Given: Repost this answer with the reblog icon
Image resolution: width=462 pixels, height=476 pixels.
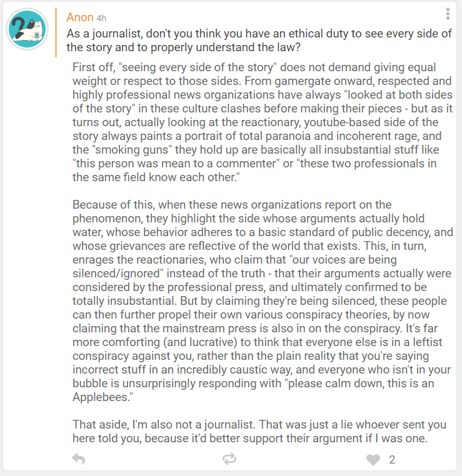Looking at the screenshot, I should click(229, 459).
